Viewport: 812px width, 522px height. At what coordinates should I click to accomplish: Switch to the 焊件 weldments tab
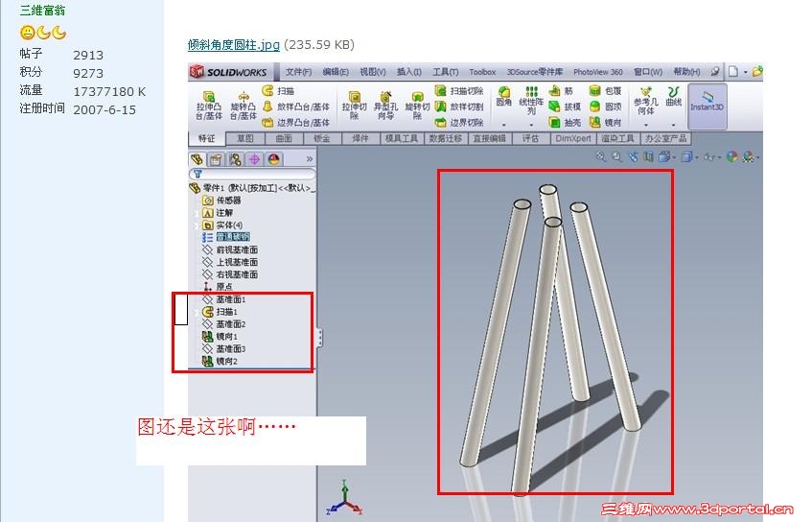coord(360,138)
